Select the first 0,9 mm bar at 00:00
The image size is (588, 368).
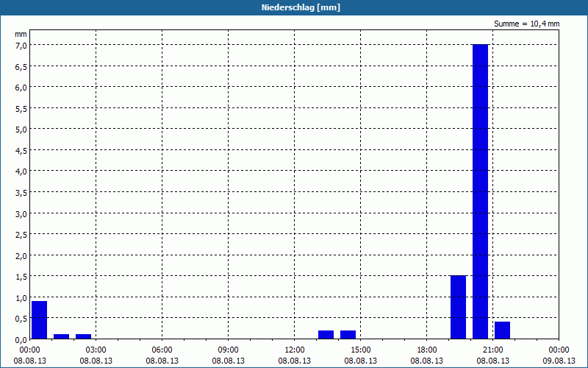pyautogui.click(x=40, y=320)
